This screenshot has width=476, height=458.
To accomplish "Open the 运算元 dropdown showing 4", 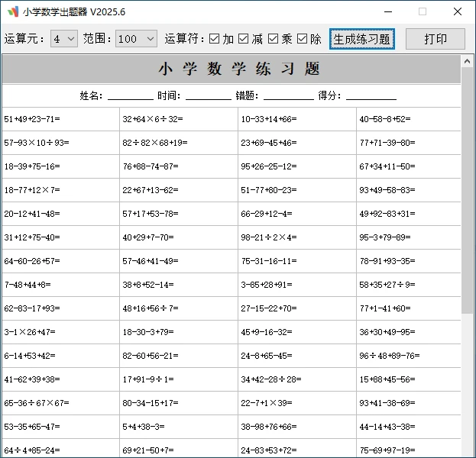I will (64, 39).
